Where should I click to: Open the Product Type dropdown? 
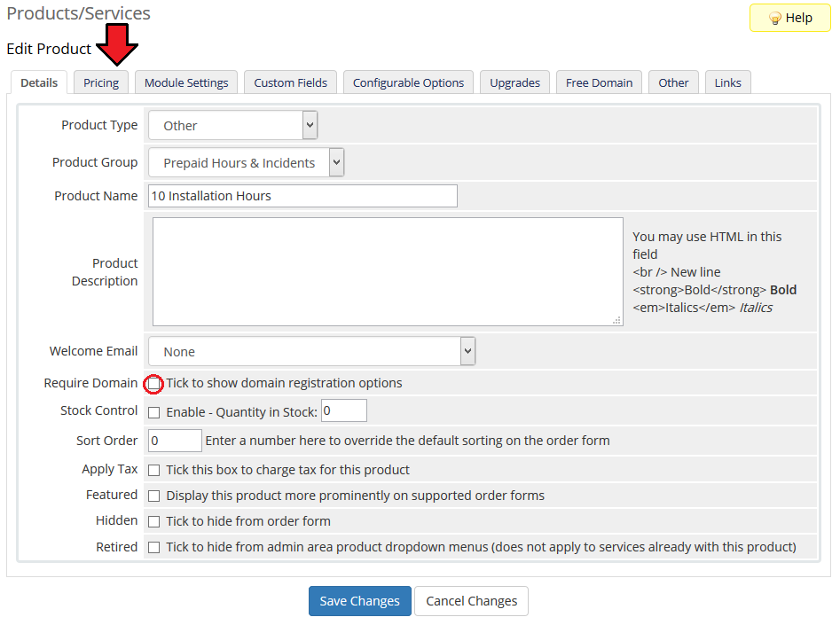[233, 125]
